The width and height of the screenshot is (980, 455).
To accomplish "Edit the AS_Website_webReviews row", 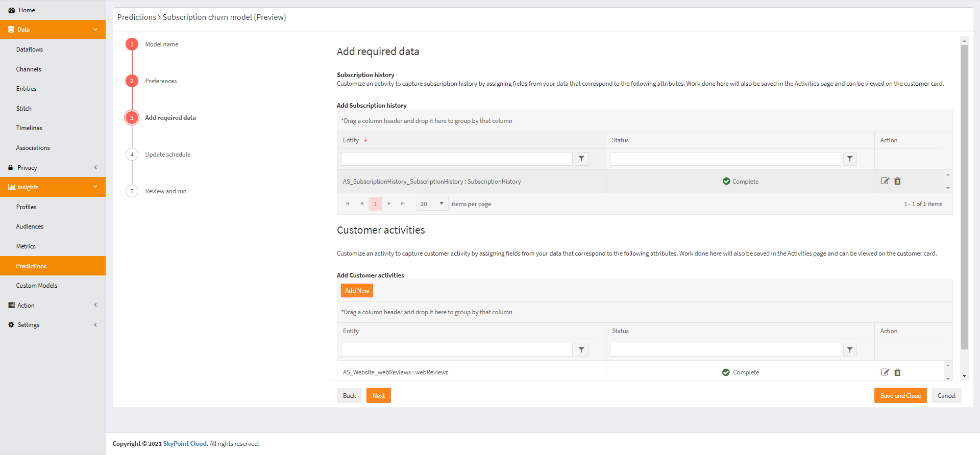I will pyautogui.click(x=885, y=372).
